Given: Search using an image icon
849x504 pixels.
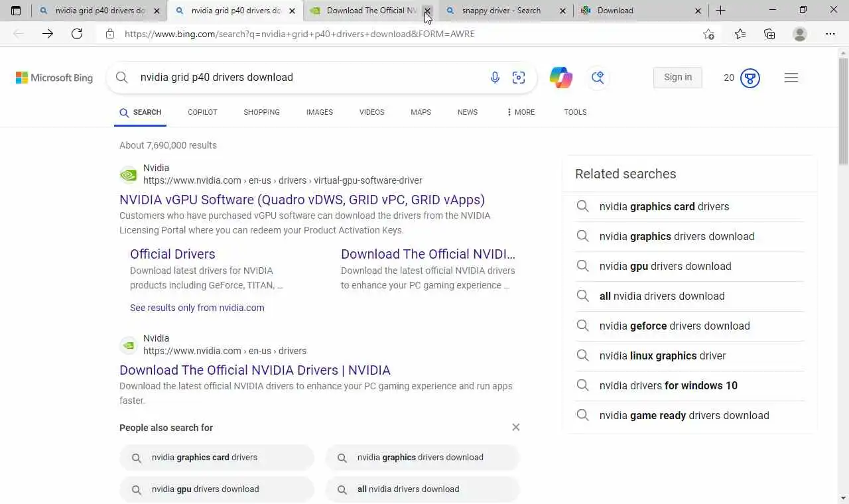Looking at the screenshot, I should click(519, 78).
